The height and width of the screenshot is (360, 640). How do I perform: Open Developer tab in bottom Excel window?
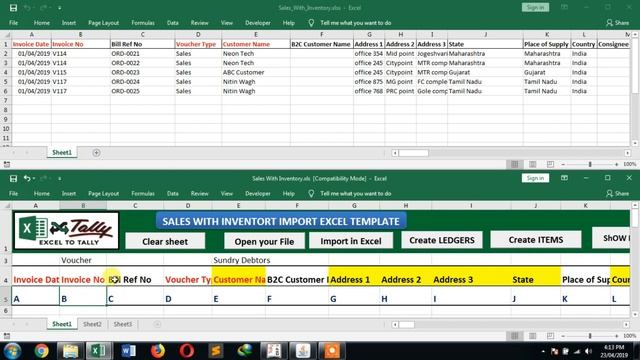[x=258, y=193]
